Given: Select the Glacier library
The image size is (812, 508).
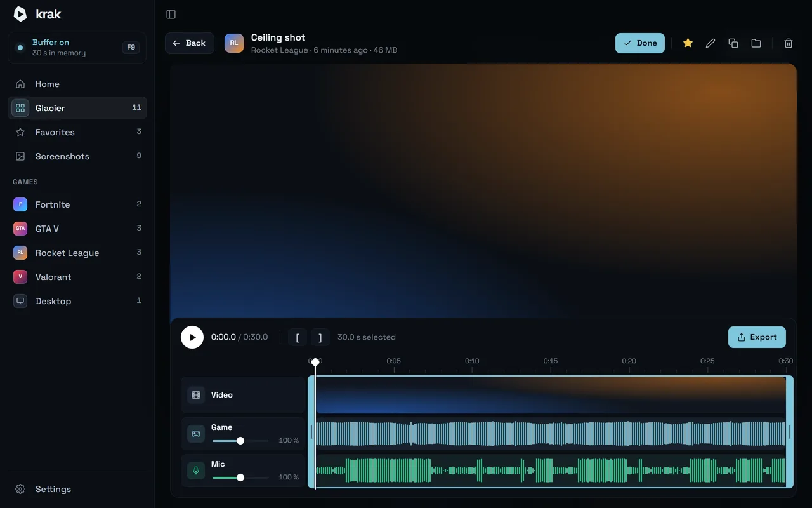Looking at the screenshot, I should [77, 108].
